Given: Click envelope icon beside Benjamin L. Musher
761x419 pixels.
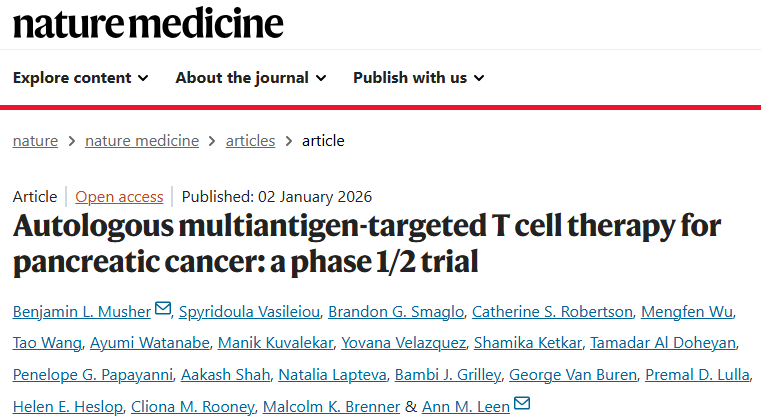Looking at the screenshot, I should (x=163, y=312).
